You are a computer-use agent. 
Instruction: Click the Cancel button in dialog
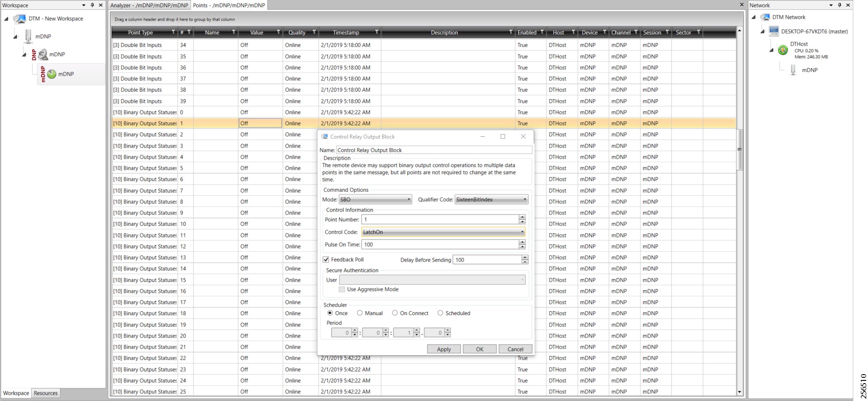pos(515,349)
